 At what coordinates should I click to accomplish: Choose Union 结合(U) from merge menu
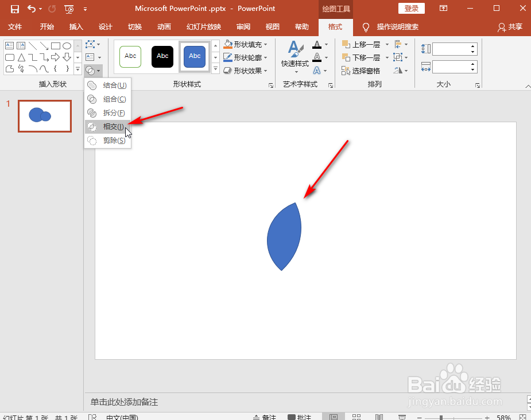pyautogui.click(x=108, y=85)
